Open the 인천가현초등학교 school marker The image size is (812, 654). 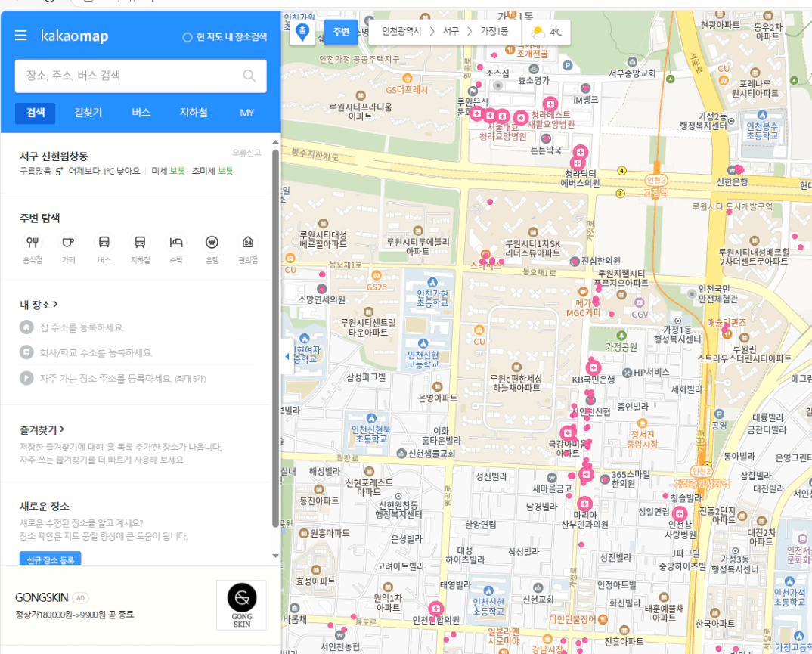tap(432, 282)
